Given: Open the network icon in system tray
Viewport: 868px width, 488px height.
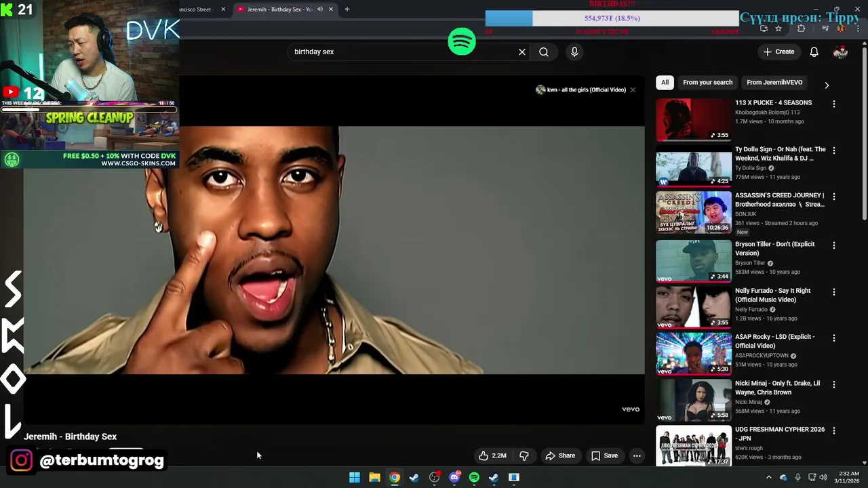Looking at the screenshot, I should pos(812,477).
